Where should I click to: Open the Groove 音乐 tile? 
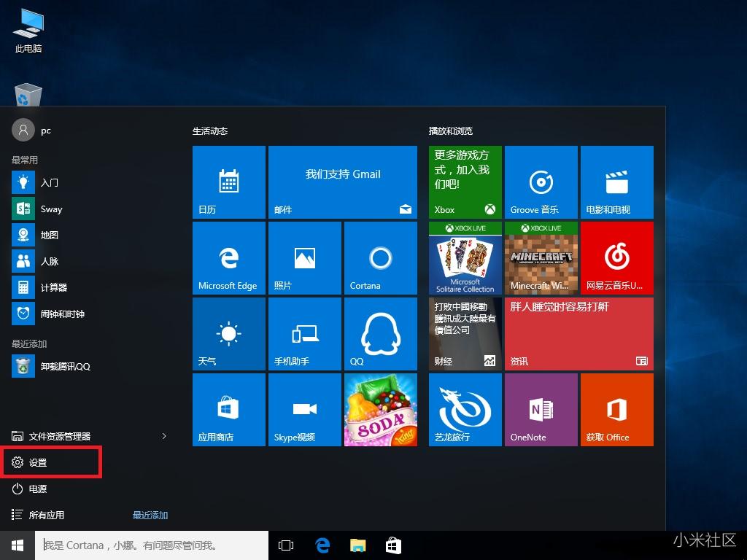point(541,182)
